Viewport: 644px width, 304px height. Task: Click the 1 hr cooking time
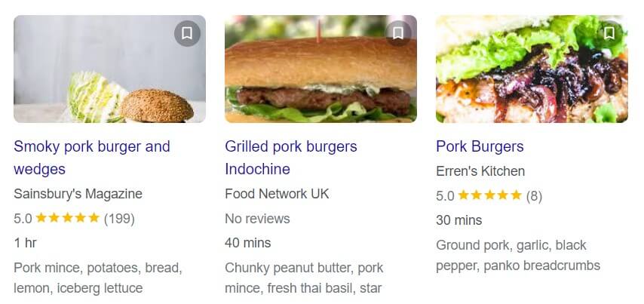(25, 243)
